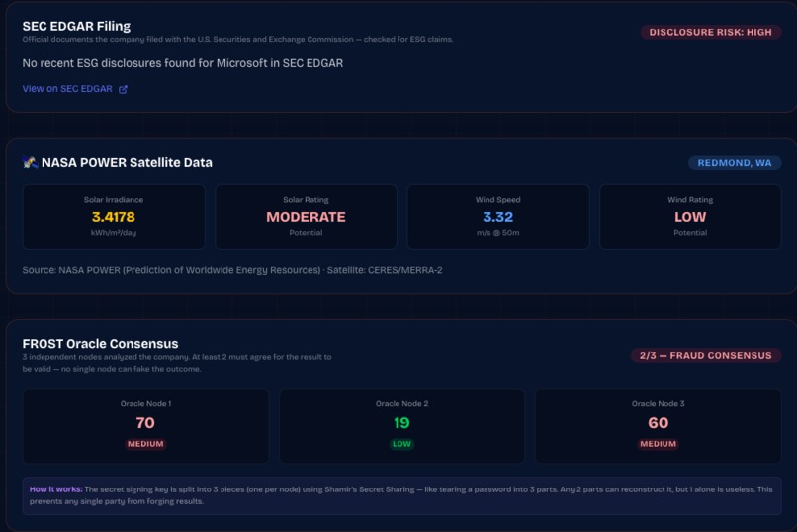797x532 pixels.
Task: Click the 'No recent ESG disclosures found' message
Action: pos(183,63)
